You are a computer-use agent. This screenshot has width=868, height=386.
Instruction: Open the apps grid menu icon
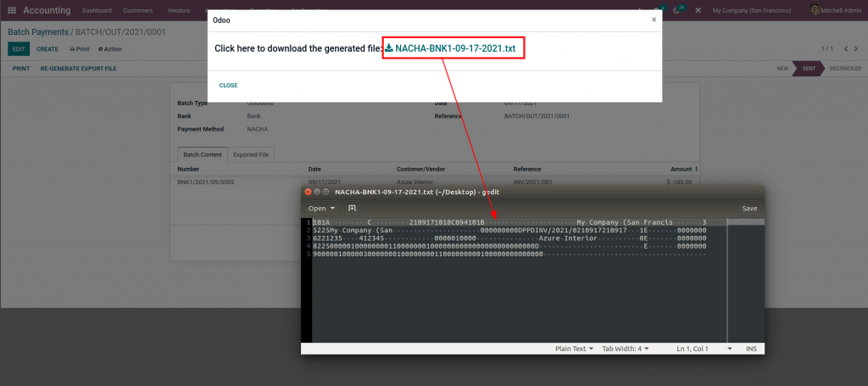point(12,10)
